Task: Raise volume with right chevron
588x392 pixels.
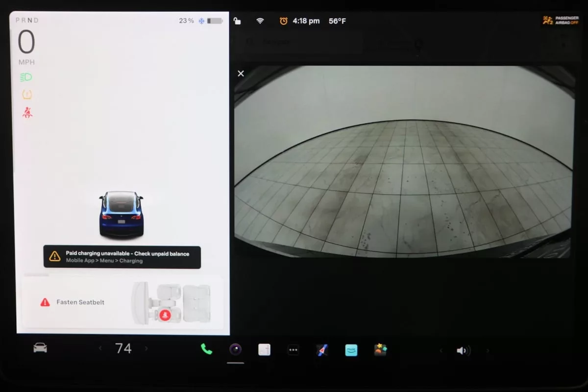Action: pos(488,350)
